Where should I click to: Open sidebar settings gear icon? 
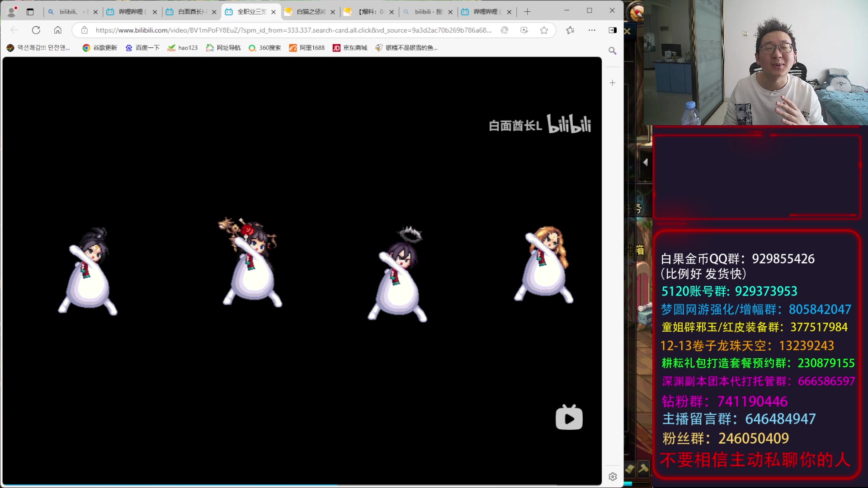coord(613,476)
